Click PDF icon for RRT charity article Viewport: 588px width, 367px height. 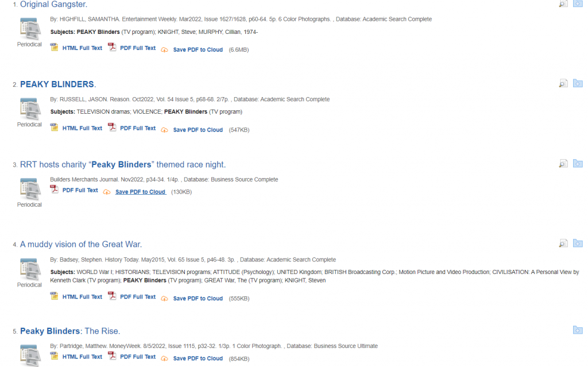55,190
